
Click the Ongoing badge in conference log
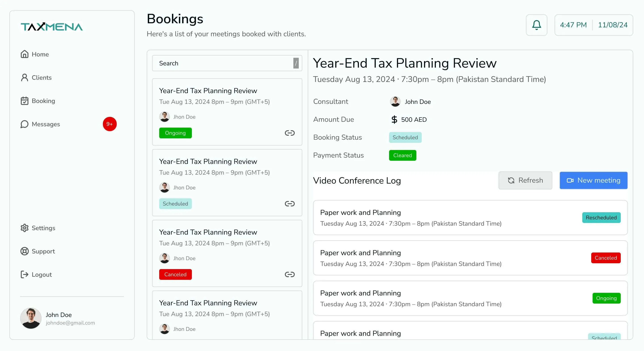point(606,298)
